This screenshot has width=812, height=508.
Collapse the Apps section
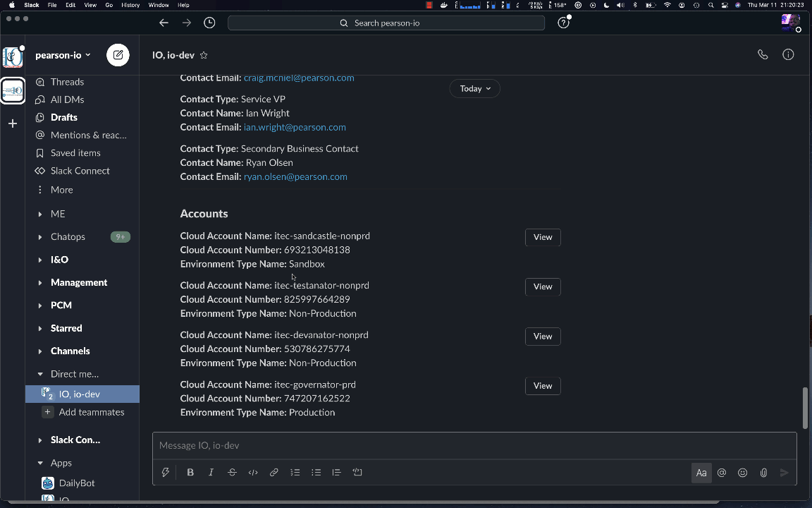click(x=40, y=463)
